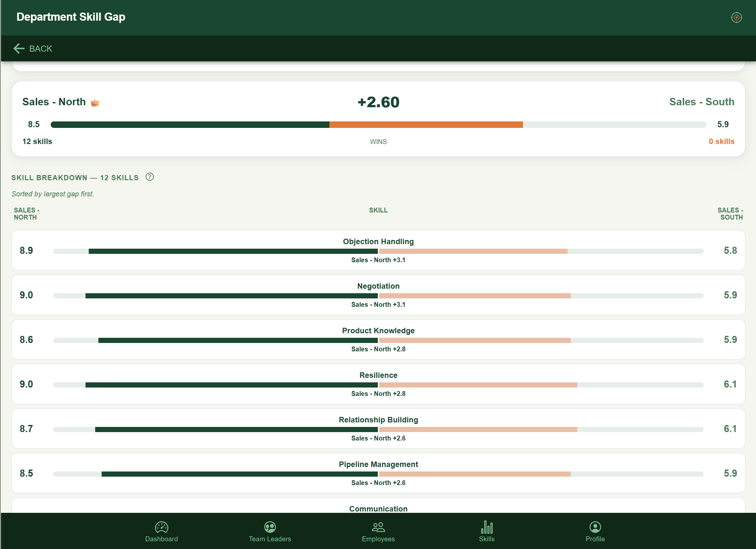Click the Objection Handling comparison bar
The image size is (756, 549).
click(378, 251)
